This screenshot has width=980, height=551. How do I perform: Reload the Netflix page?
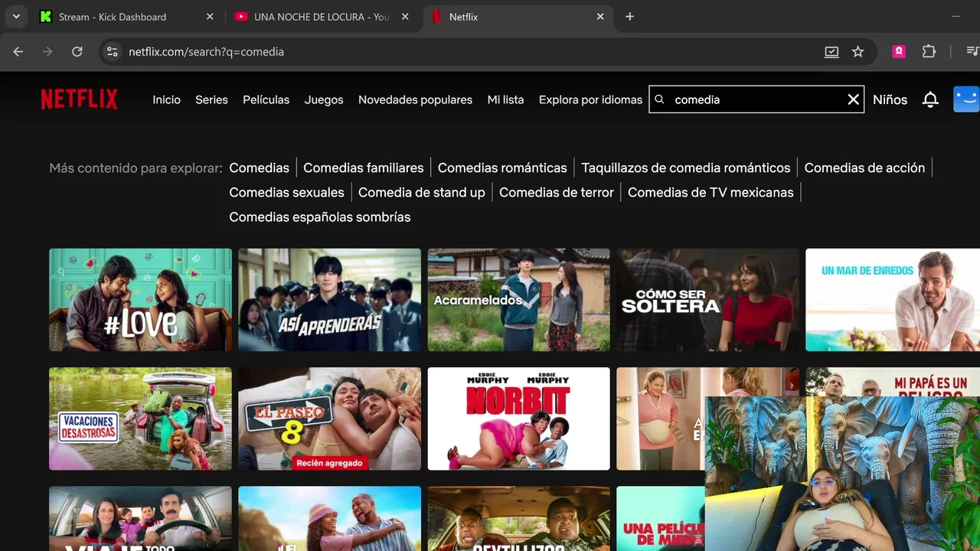[77, 51]
